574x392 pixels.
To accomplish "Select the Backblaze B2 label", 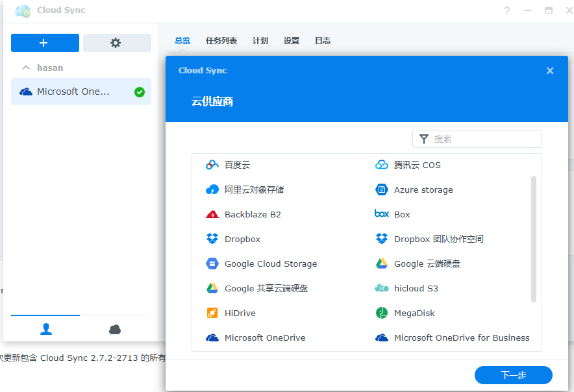I will 253,214.
